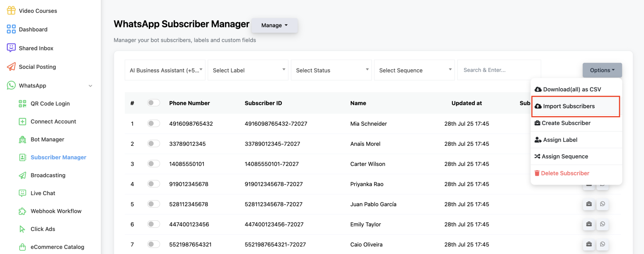The width and height of the screenshot is (644, 254).
Task: Toggle the select-all switch in table header
Action: [153, 103]
